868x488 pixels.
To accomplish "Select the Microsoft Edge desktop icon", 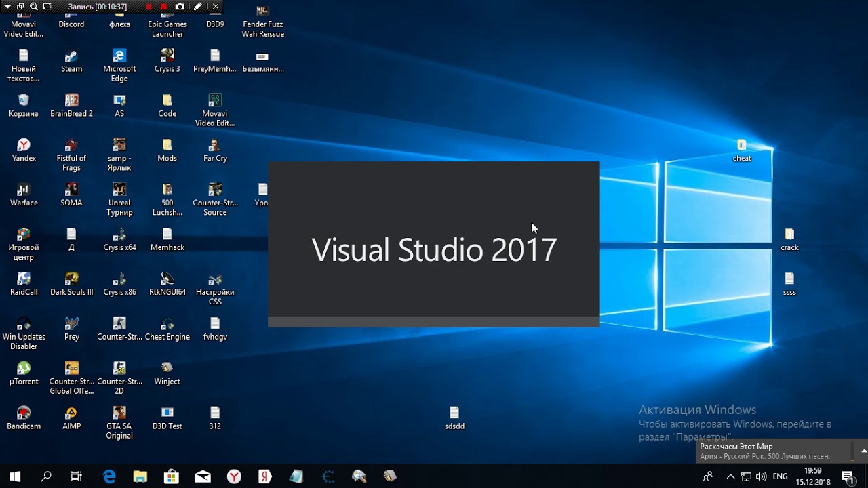I will [119, 66].
